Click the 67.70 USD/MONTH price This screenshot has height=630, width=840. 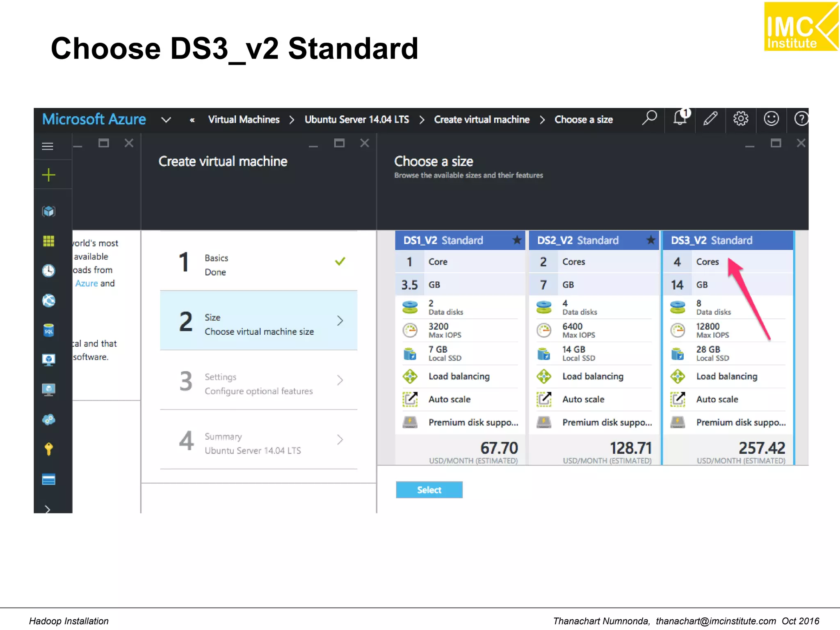pyautogui.click(x=499, y=448)
